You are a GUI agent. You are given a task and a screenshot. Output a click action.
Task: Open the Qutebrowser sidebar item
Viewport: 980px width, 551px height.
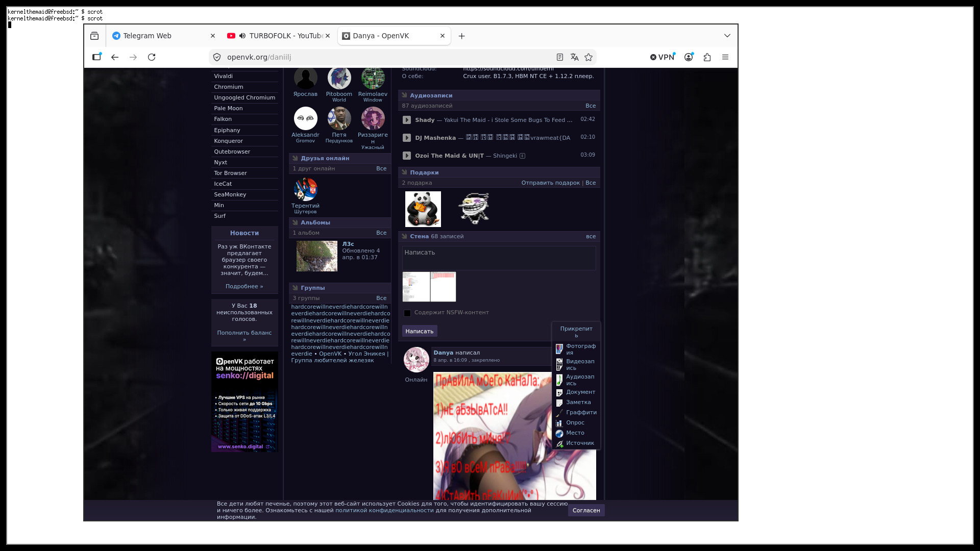245,152
